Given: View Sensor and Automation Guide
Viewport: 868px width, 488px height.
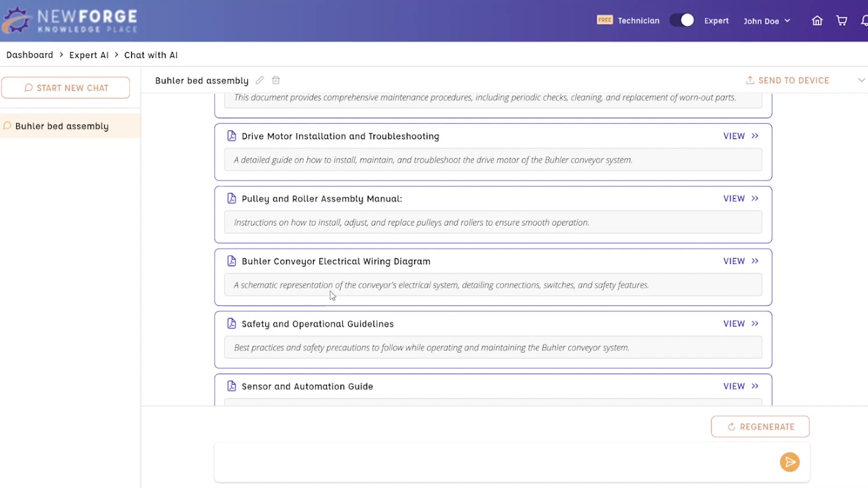Looking at the screenshot, I should [x=741, y=386].
